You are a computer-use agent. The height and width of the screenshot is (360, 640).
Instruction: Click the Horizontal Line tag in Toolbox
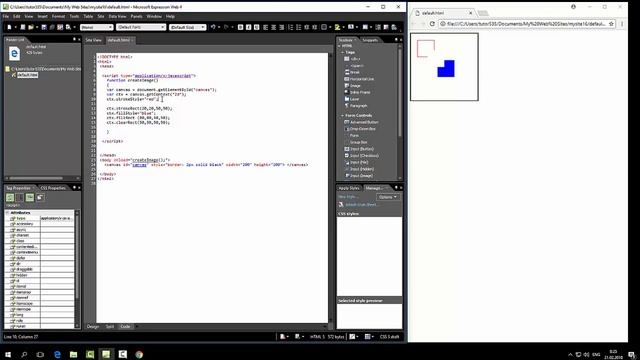click(x=359, y=79)
